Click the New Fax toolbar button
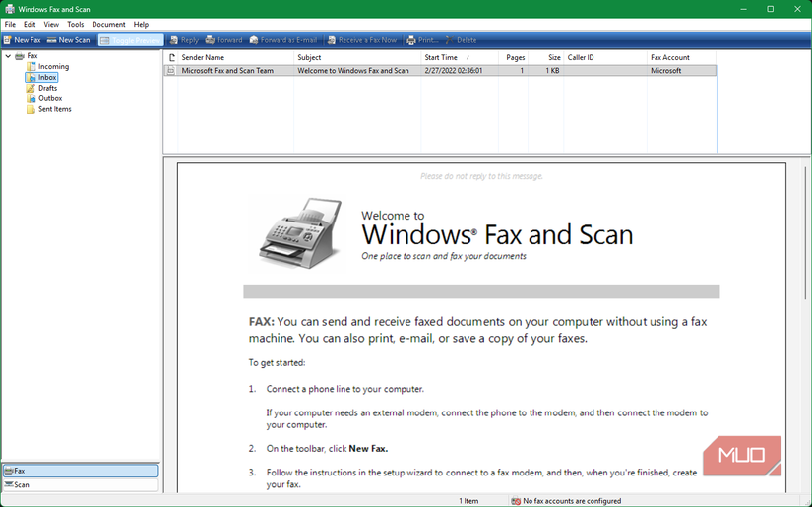 tap(22, 40)
